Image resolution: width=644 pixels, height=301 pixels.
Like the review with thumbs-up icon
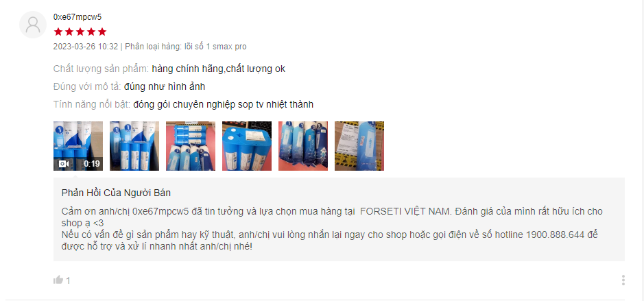pyautogui.click(x=58, y=280)
